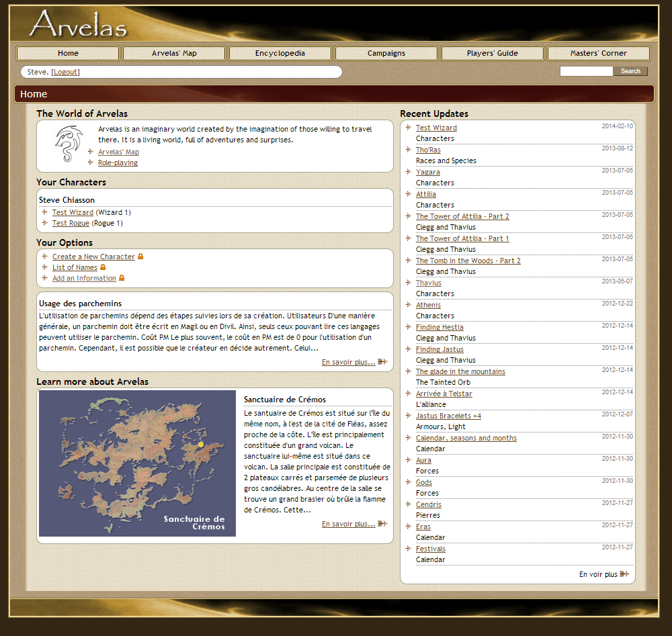Click the dragon emblem icon
Screen dimensions: 672x636
(69, 144)
